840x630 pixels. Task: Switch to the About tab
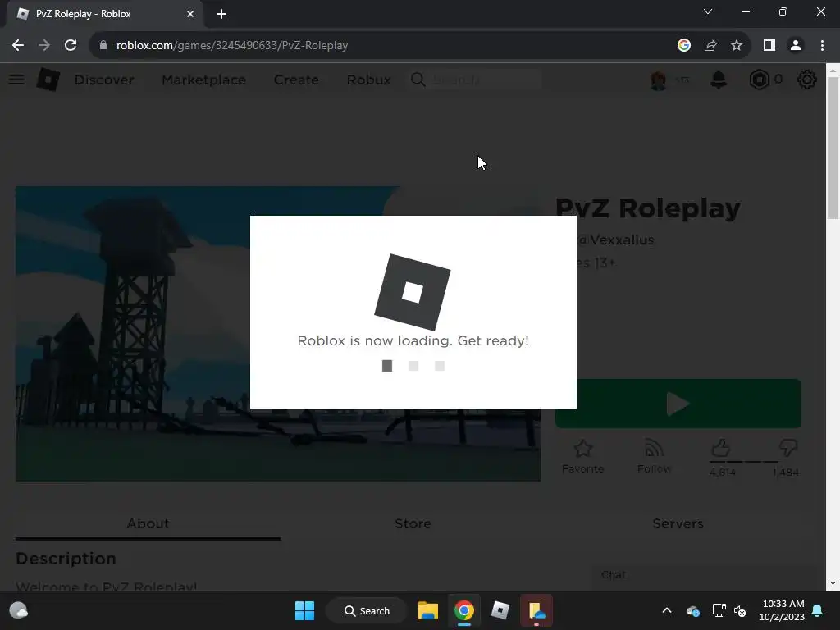pos(148,523)
